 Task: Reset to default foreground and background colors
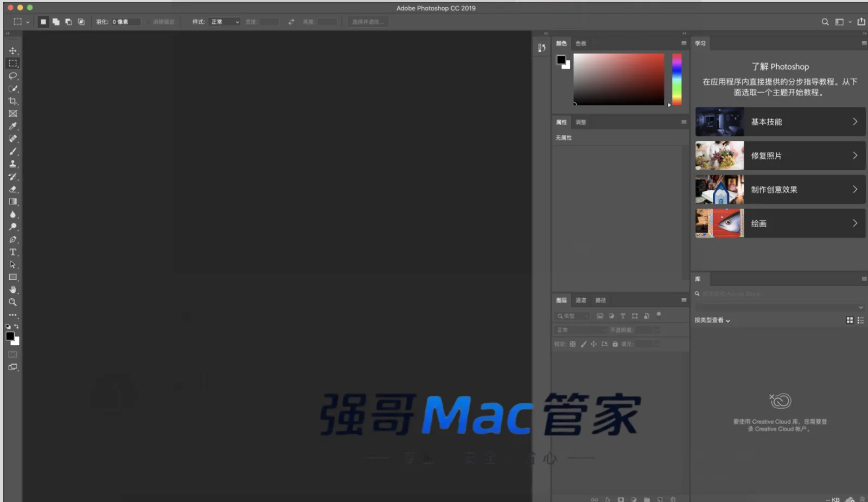coord(8,326)
